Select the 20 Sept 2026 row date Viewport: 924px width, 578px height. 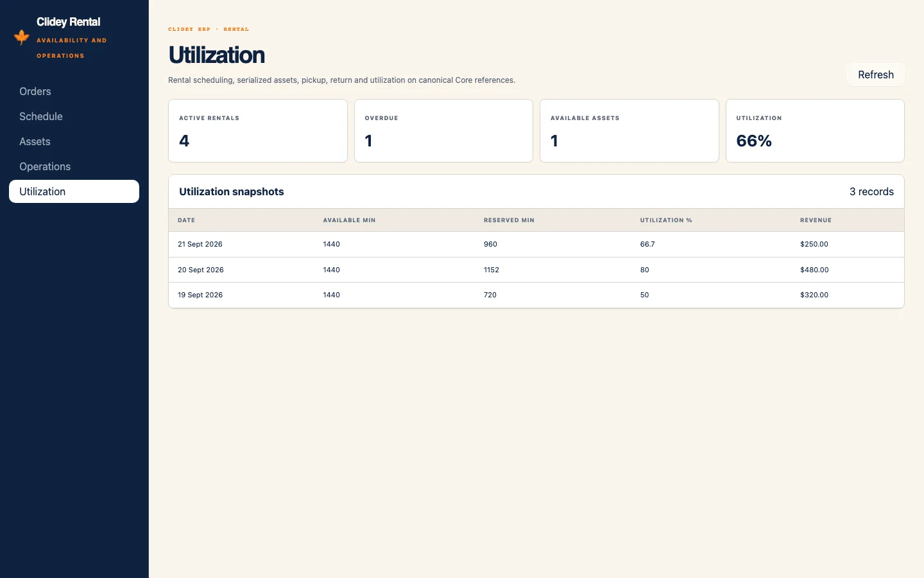pyautogui.click(x=201, y=270)
